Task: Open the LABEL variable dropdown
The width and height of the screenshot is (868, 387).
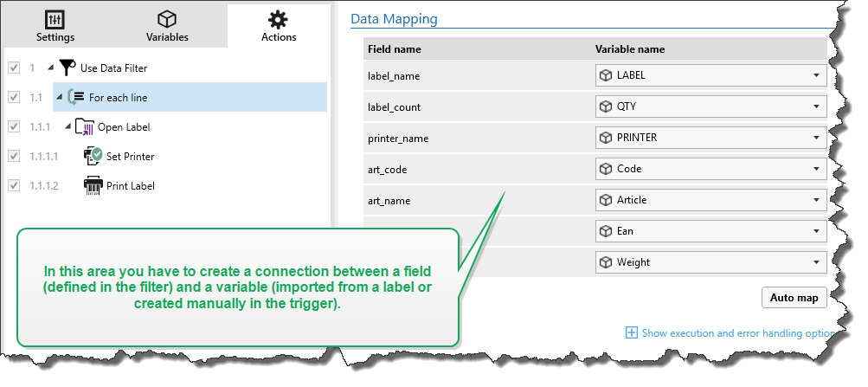Action: pyautogui.click(x=815, y=75)
